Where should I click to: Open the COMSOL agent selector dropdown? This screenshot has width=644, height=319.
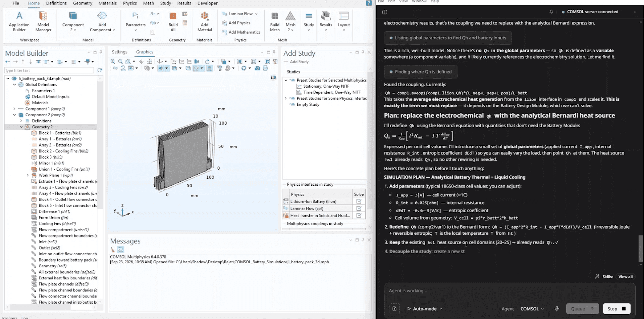point(532,309)
